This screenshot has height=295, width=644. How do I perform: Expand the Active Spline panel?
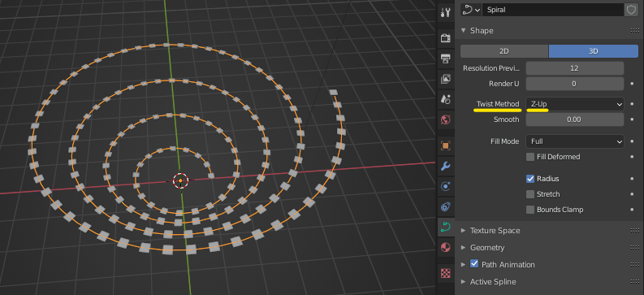click(x=464, y=281)
